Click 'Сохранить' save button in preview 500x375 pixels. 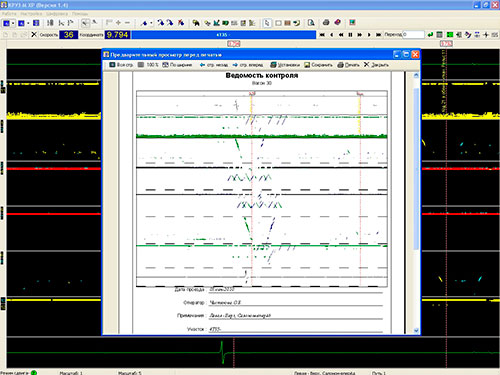pyautogui.click(x=318, y=65)
